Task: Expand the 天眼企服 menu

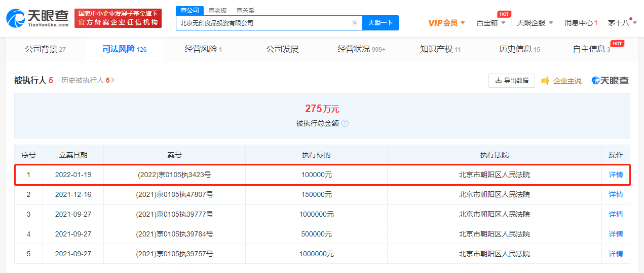Action: [535, 23]
